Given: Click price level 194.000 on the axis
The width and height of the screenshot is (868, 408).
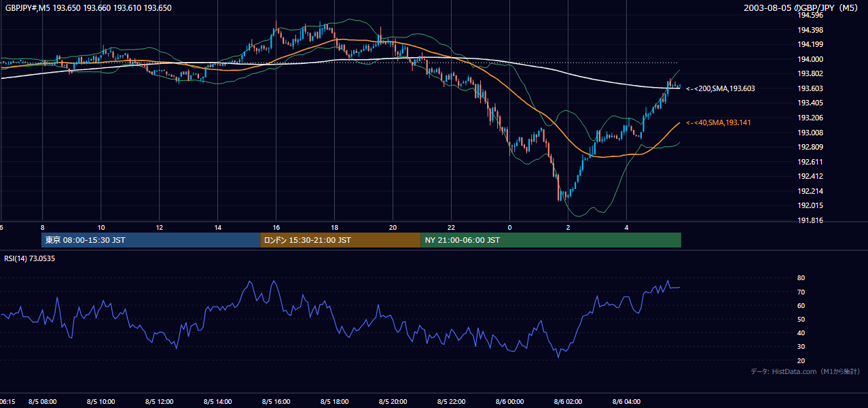Looking at the screenshot, I should (x=810, y=59).
